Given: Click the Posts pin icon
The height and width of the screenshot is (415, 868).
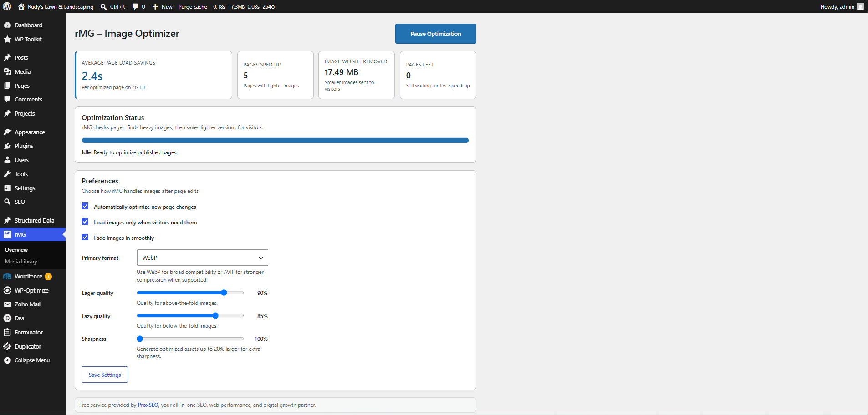Looking at the screenshot, I should (7, 57).
